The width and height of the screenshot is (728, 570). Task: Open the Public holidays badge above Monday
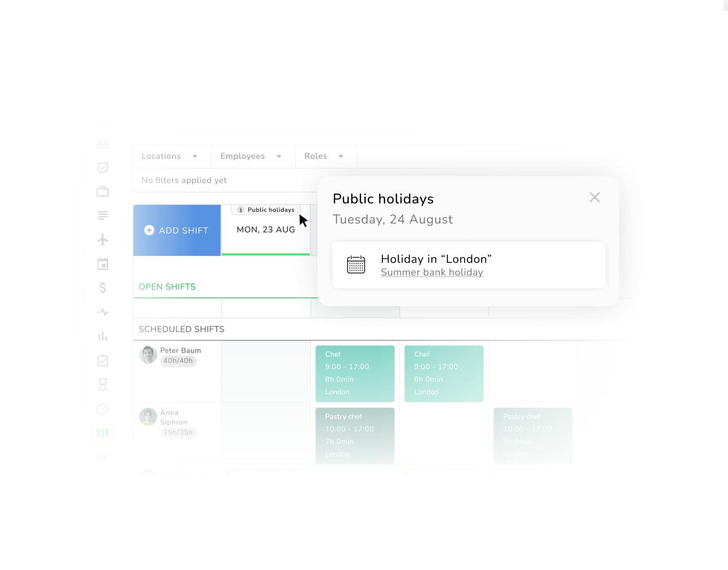point(266,210)
